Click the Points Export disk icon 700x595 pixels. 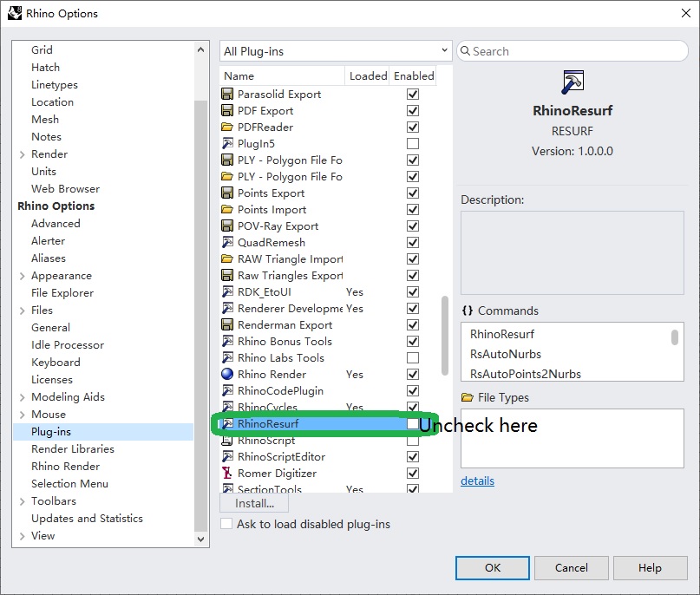point(227,193)
